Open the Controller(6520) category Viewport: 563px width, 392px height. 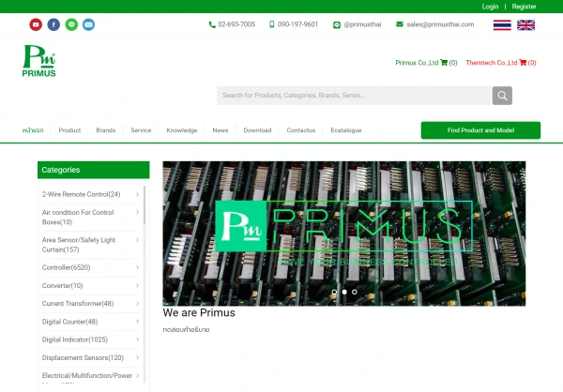pyautogui.click(x=66, y=267)
